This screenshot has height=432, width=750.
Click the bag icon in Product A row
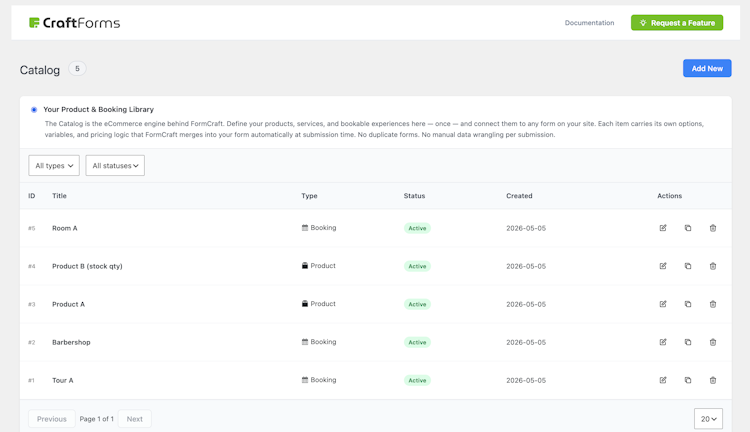point(305,304)
